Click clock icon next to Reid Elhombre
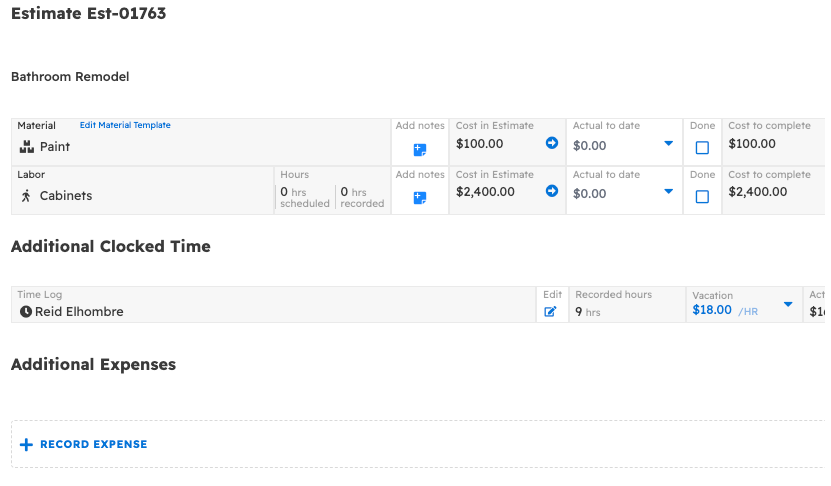 tap(26, 312)
